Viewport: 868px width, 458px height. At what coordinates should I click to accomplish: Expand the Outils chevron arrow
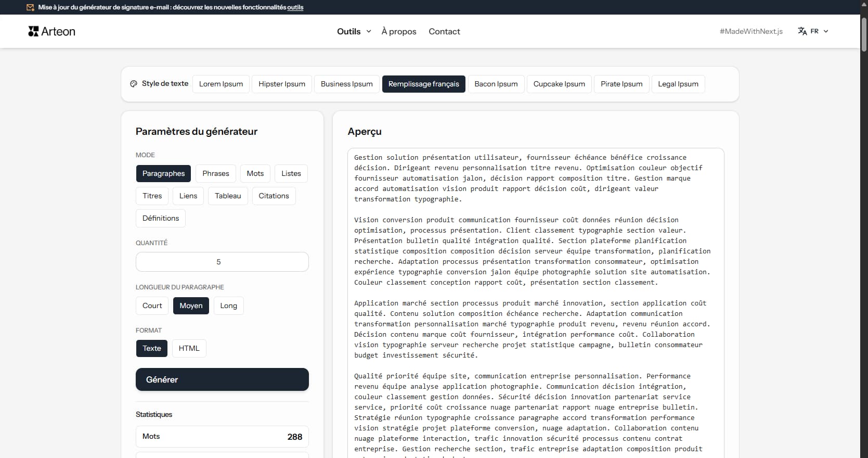[369, 31]
